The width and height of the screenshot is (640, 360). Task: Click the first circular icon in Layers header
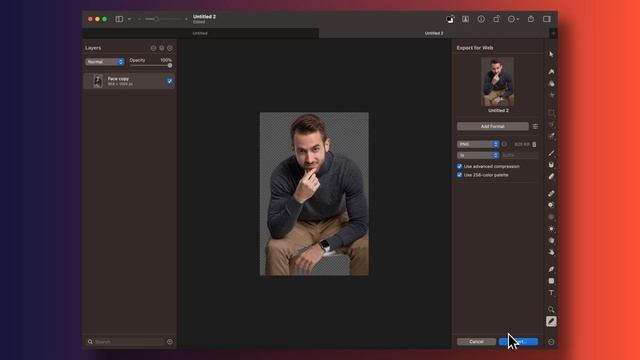point(153,48)
